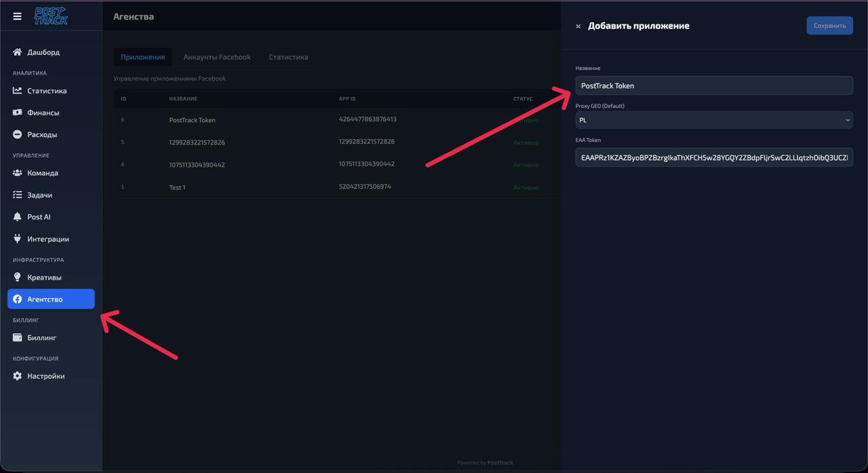
Task: Open Финансы from the sidebar icon
Action: tap(16, 112)
